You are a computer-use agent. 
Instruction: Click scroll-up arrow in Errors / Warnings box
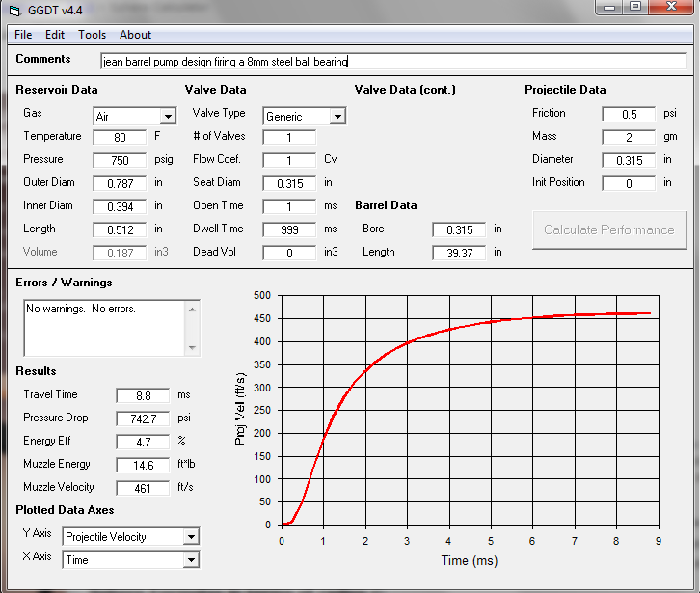[x=193, y=308]
